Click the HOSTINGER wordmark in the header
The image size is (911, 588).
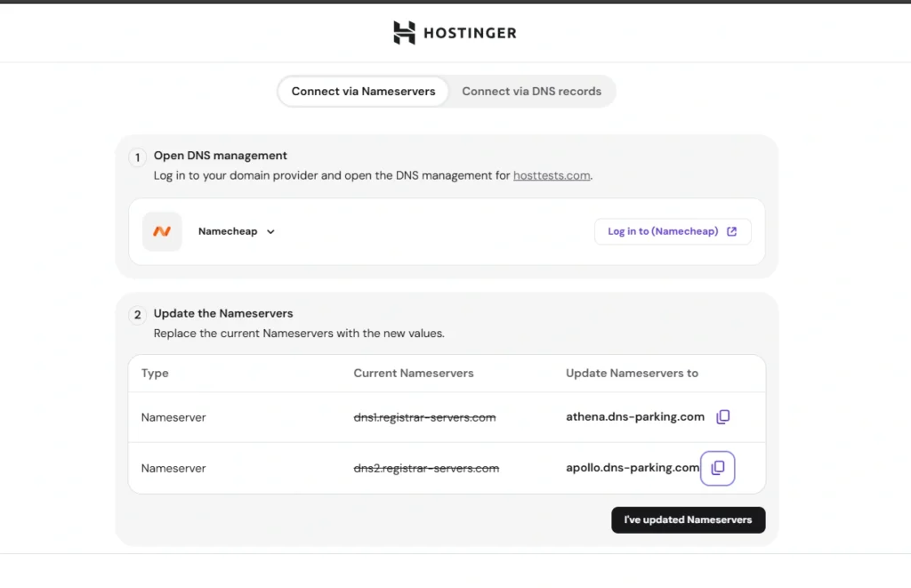point(470,33)
